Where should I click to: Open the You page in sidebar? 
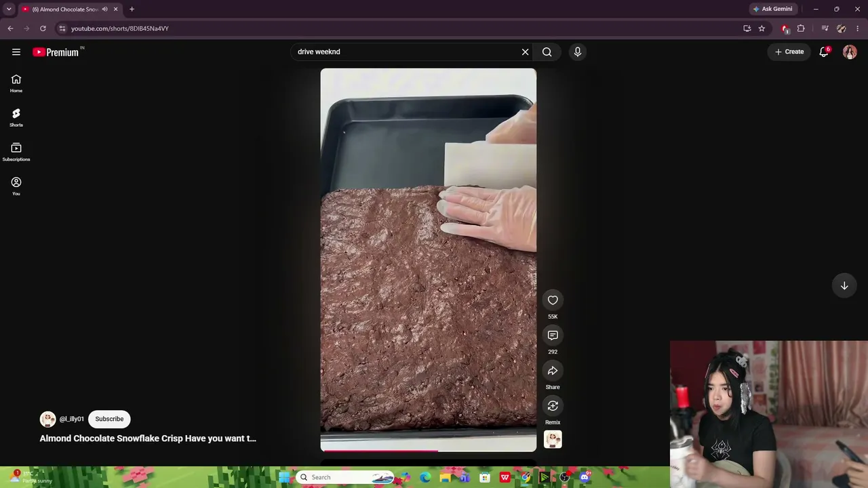click(x=16, y=186)
